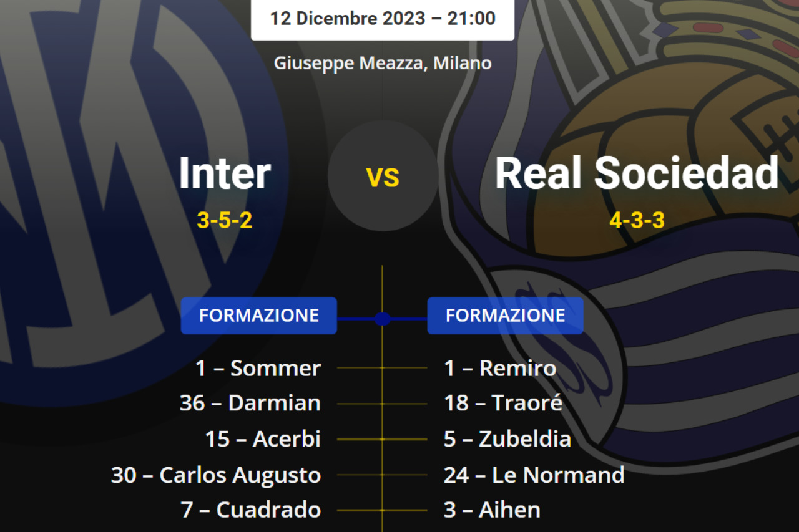Select the Giuseppe Meazza, Milano venue text
The image size is (799, 532).
(x=383, y=63)
